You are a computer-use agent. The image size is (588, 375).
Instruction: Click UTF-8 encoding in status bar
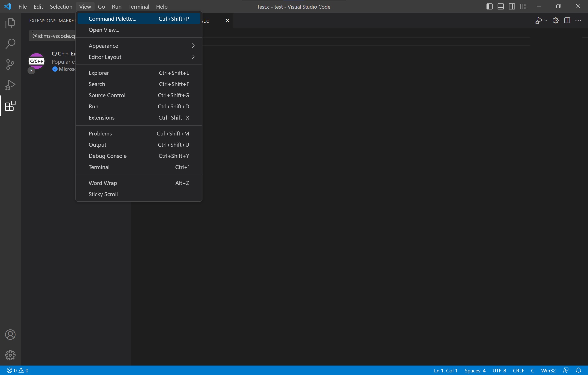pyautogui.click(x=499, y=370)
